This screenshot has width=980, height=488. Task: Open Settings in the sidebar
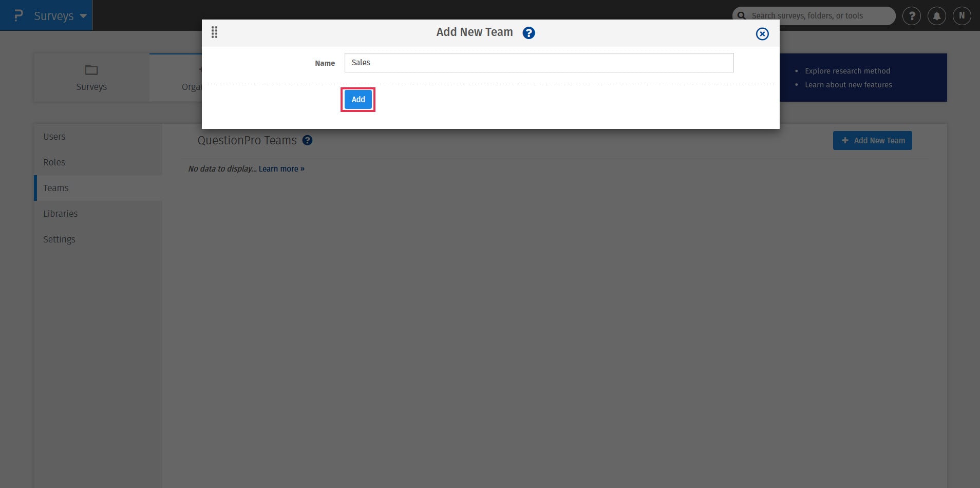59,239
